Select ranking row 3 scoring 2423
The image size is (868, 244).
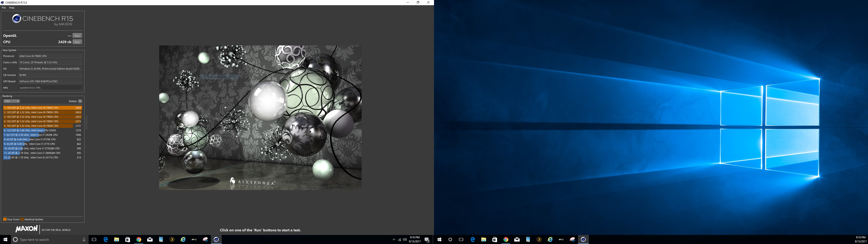tap(42, 117)
